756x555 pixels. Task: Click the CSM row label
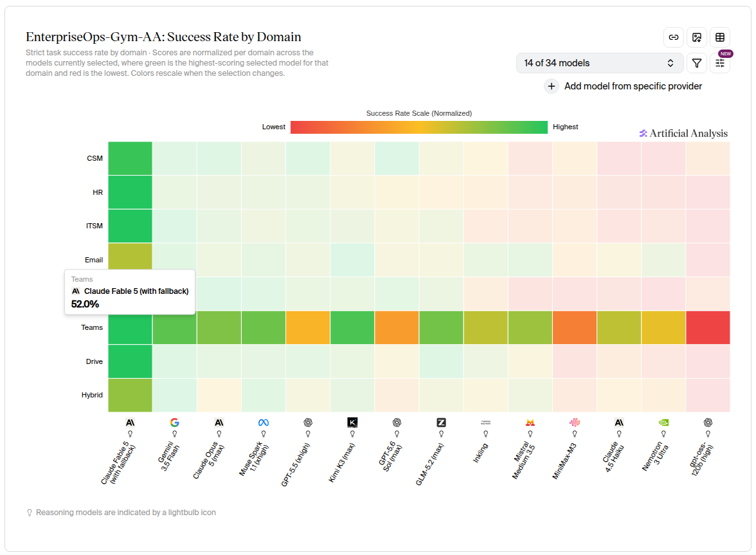(x=94, y=158)
